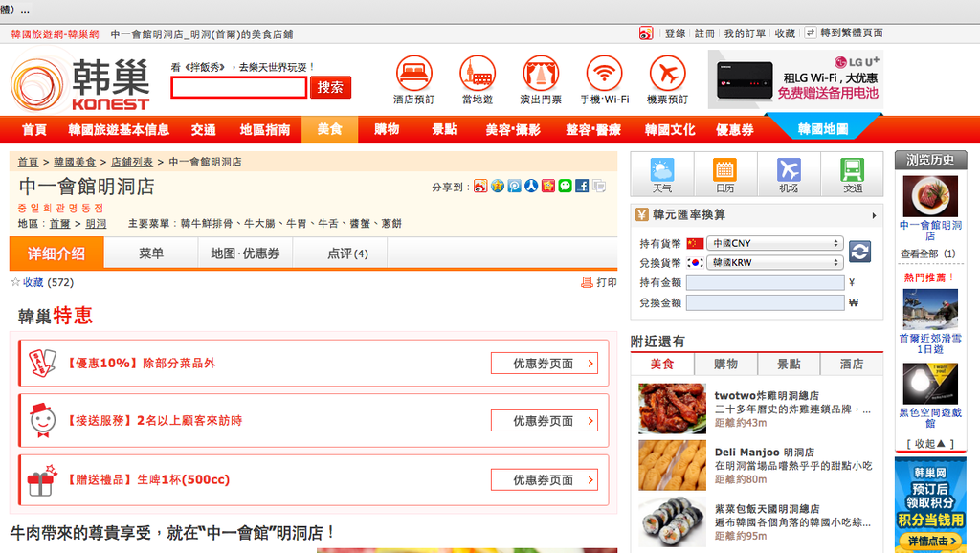The image size is (980, 553).
Task: Click the star favorite (收藏) icon
Action: coord(15,282)
